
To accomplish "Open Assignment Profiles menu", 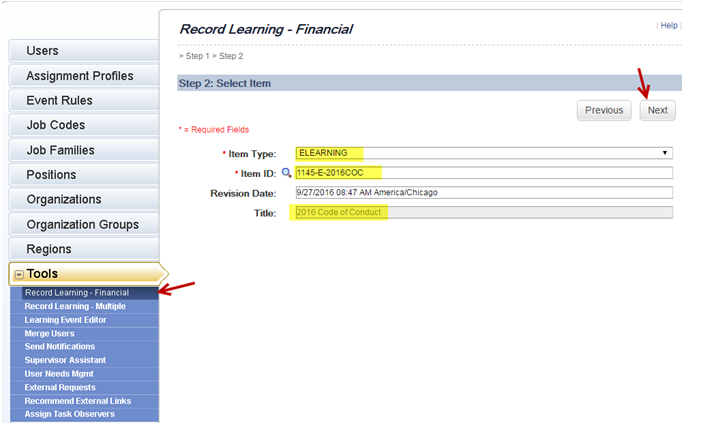I will click(84, 76).
